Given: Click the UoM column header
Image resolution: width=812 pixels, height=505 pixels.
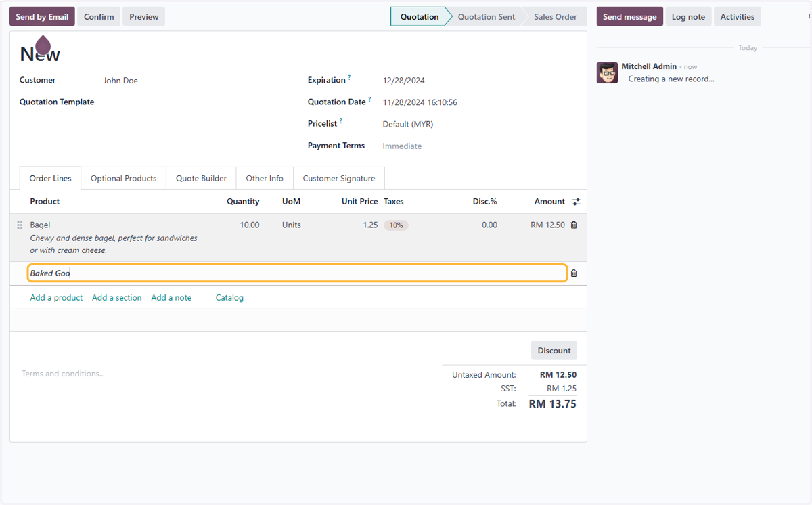Looking at the screenshot, I should (x=291, y=201).
